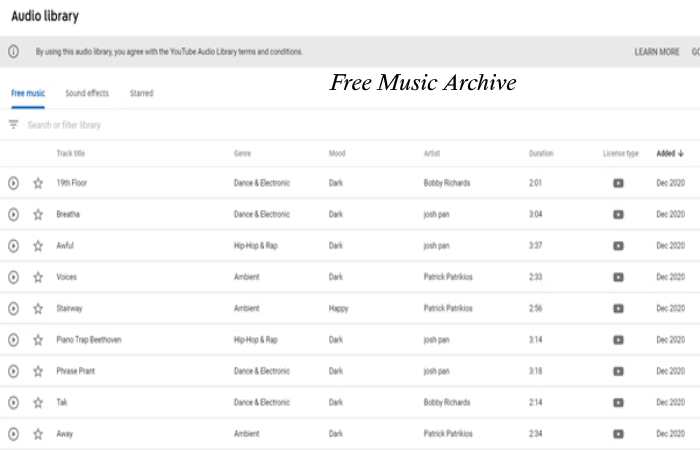Image resolution: width=700 pixels, height=450 pixels.
Task: Click artist name Bobby Richards in first row
Action: coord(447,183)
